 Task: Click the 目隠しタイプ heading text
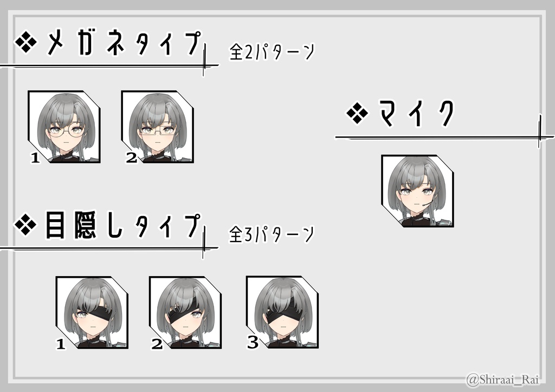pos(123,226)
